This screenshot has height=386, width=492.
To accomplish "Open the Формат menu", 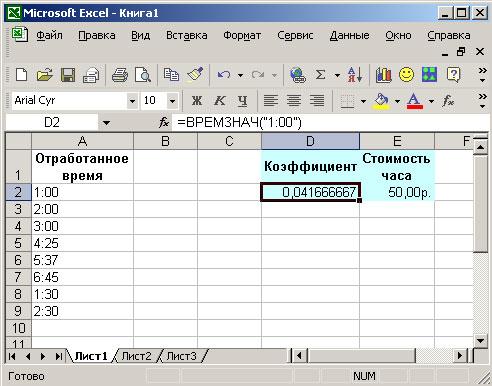I will 242,35.
